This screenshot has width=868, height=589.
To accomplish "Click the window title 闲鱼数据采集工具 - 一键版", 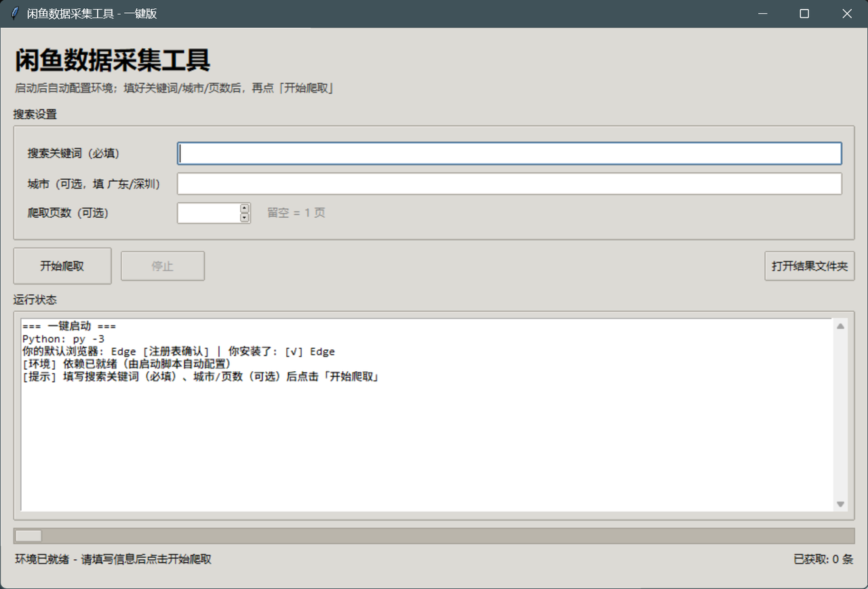I will tap(92, 14).
